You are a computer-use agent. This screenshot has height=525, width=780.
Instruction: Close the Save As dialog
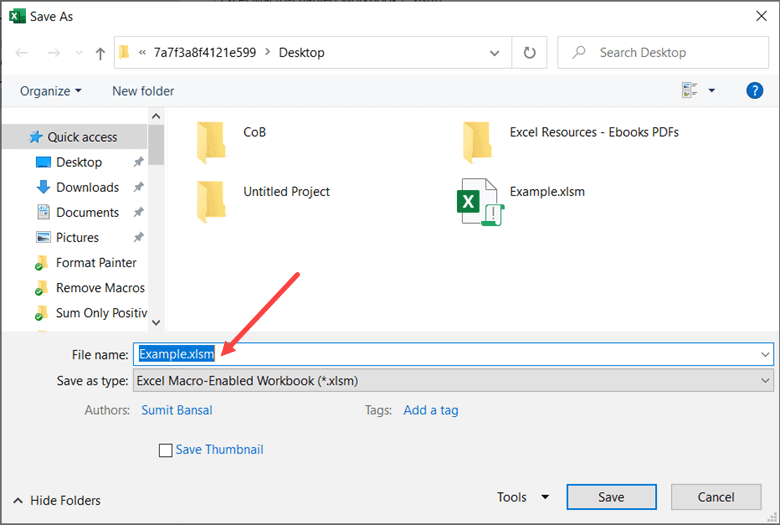click(761, 16)
